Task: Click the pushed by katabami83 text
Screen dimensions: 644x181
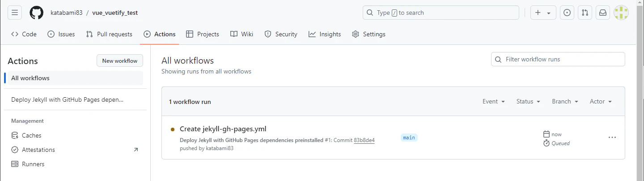Action: [x=207, y=148]
